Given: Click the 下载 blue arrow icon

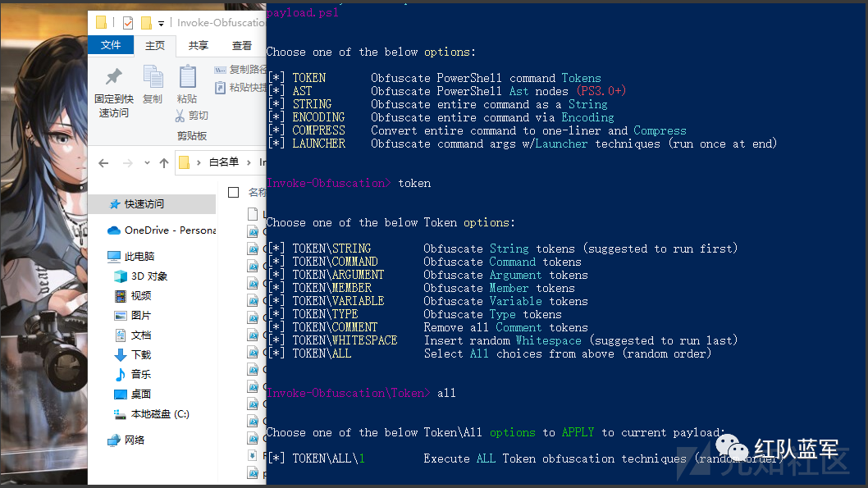Looking at the screenshot, I should coord(120,354).
